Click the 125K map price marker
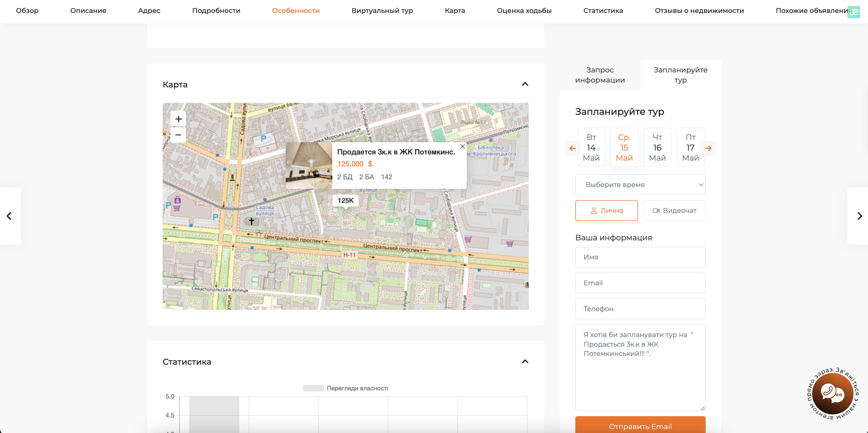 click(345, 200)
